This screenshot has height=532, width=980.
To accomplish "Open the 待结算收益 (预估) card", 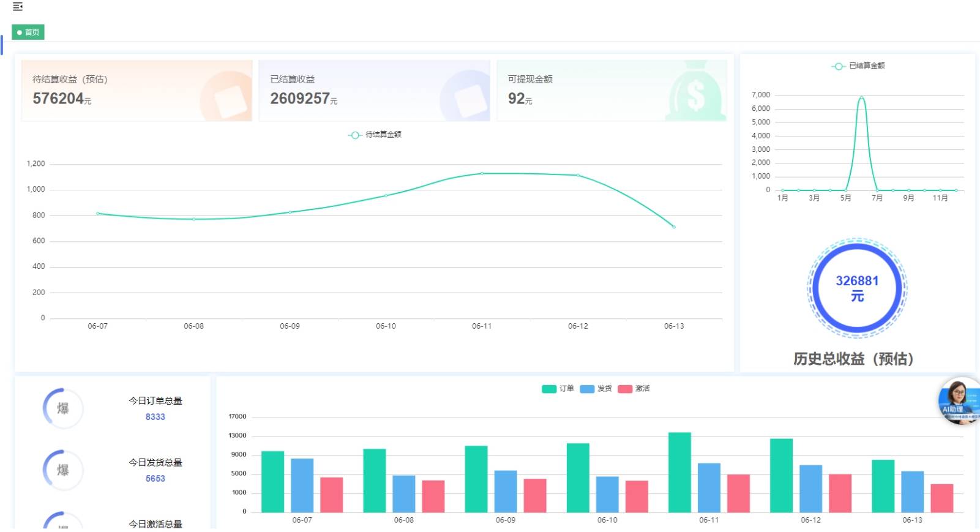I will coord(137,91).
